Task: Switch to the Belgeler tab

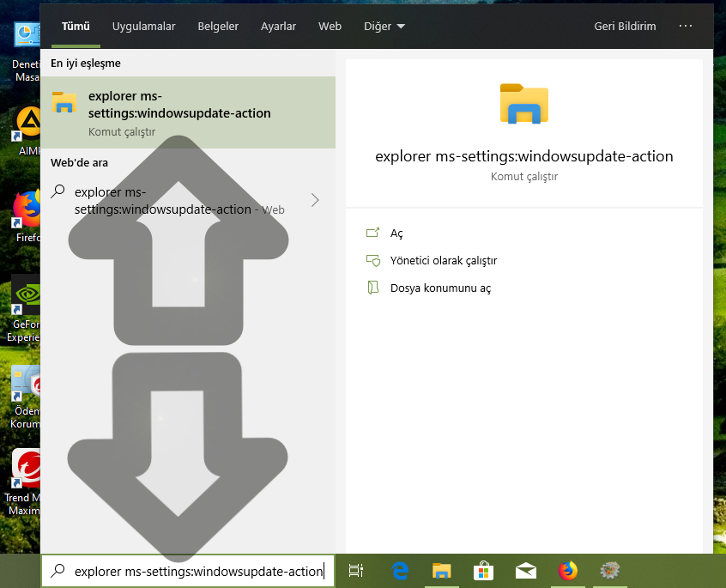Action: click(218, 27)
